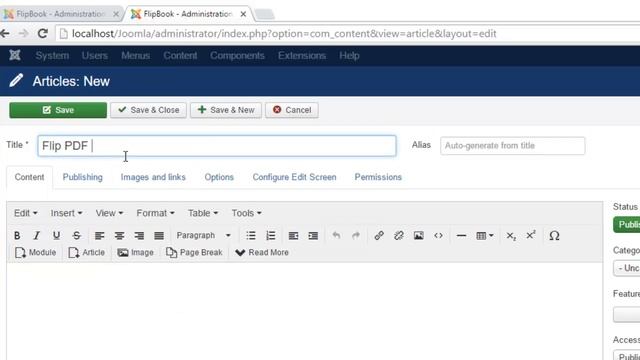Insert special character omega

click(x=554, y=236)
